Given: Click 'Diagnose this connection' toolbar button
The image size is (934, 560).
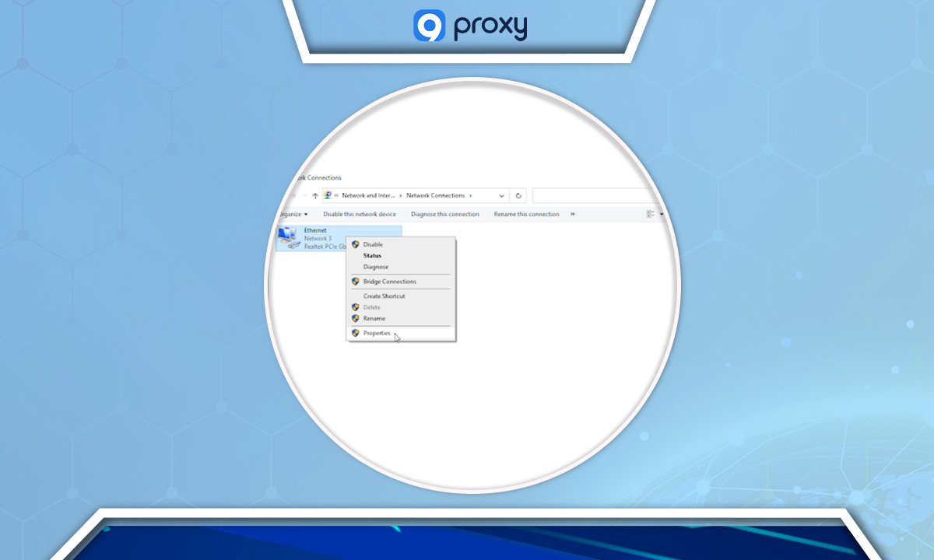Looking at the screenshot, I should coord(444,215).
